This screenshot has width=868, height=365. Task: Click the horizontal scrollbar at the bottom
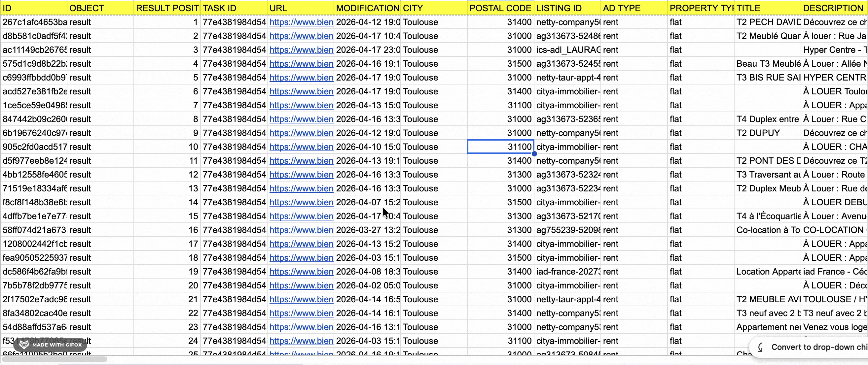[54, 359]
